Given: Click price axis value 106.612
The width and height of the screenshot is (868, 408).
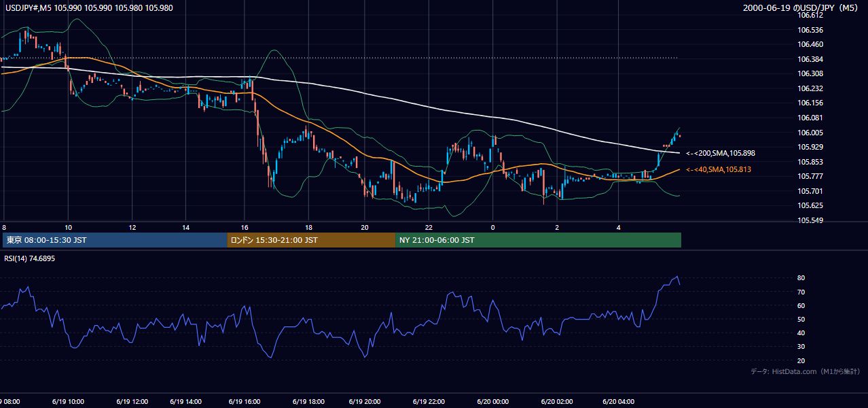Looking at the screenshot, I should click(x=810, y=16).
